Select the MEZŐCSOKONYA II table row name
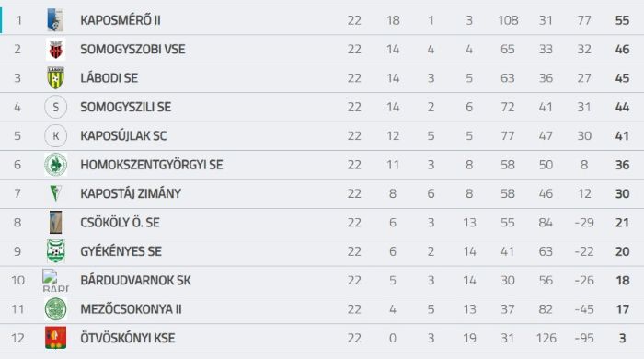 point(131,309)
